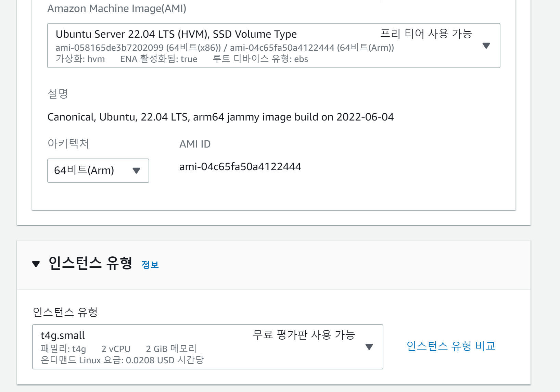Select the 'AMI ID' field label

tap(195, 144)
